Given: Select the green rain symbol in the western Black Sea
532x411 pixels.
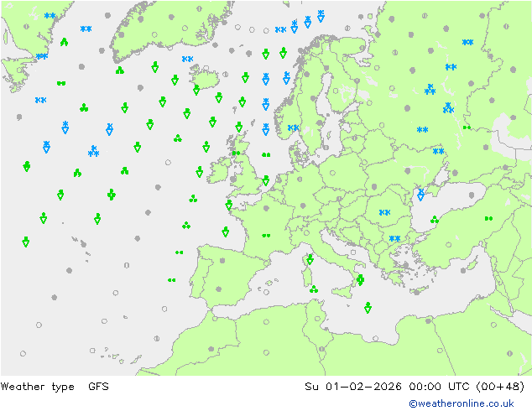Looking at the screenshot, I should coord(435,220).
